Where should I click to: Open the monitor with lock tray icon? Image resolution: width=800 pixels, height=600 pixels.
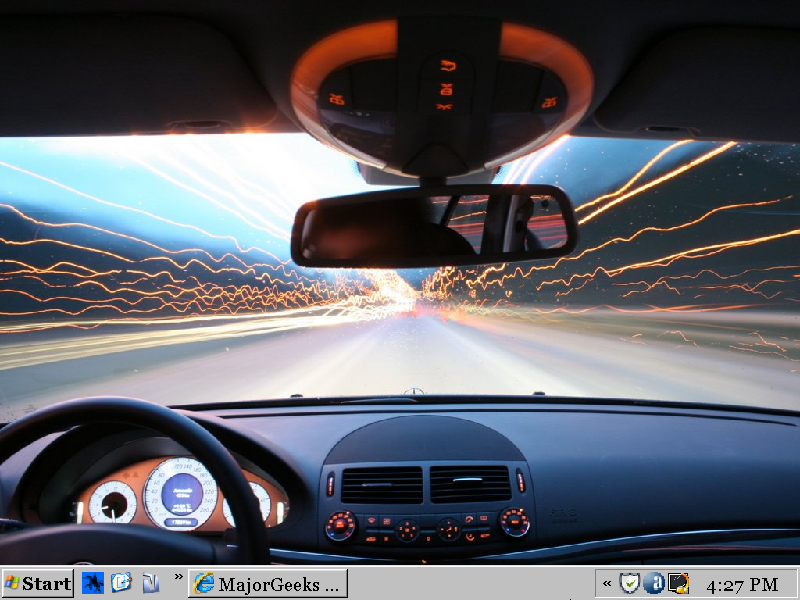pyautogui.click(x=679, y=583)
